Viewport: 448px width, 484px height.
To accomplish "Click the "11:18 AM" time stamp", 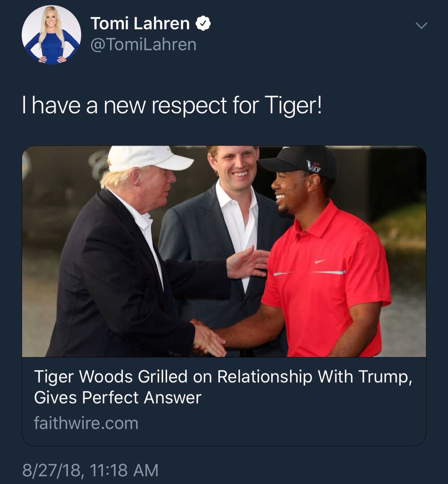I will pyautogui.click(x=124, y=470).
